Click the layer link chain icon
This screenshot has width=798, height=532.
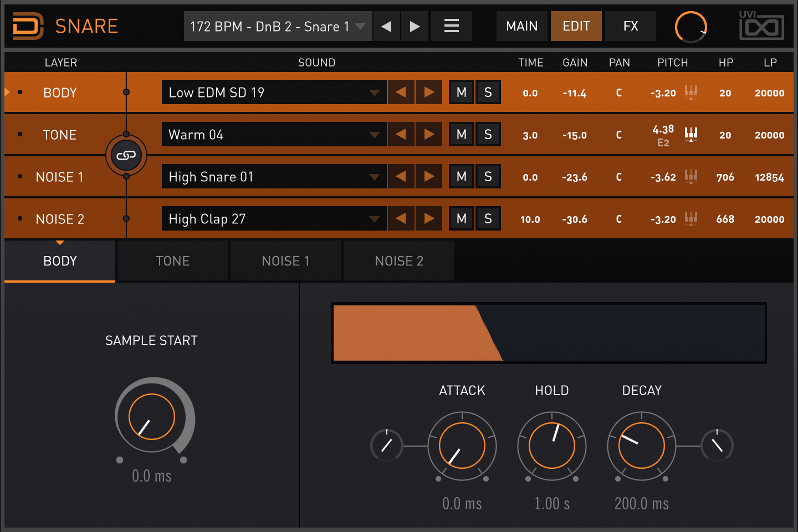point(126,156)
